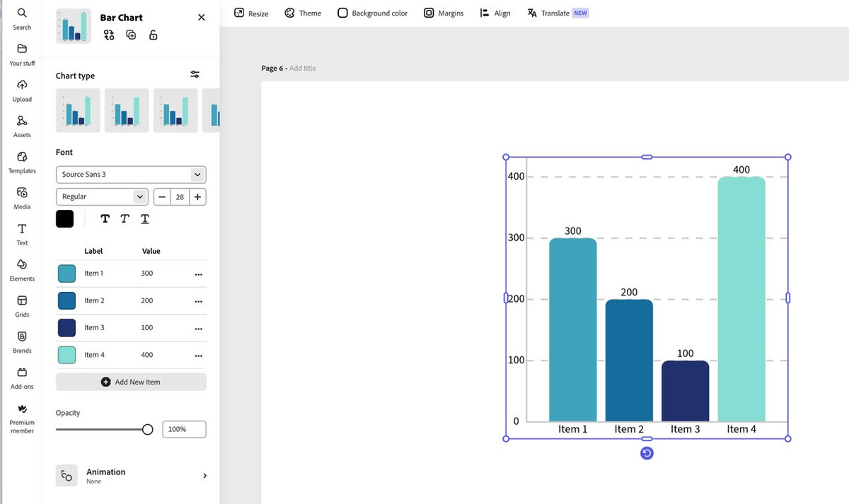849x504 pixels.
Task: Increase font size with plus button
Action: click(x=197, y=197)
